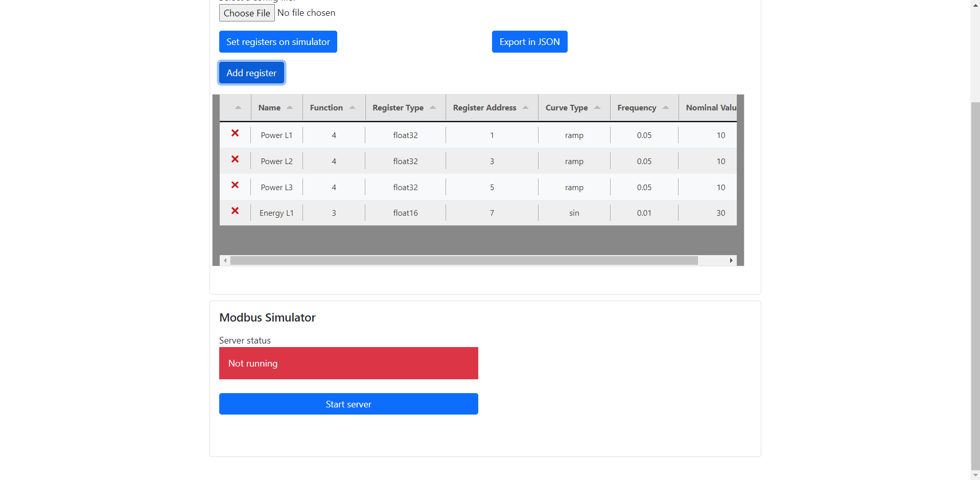
Task: Sort registers using the Name column arrow
Action: point(290,107)
